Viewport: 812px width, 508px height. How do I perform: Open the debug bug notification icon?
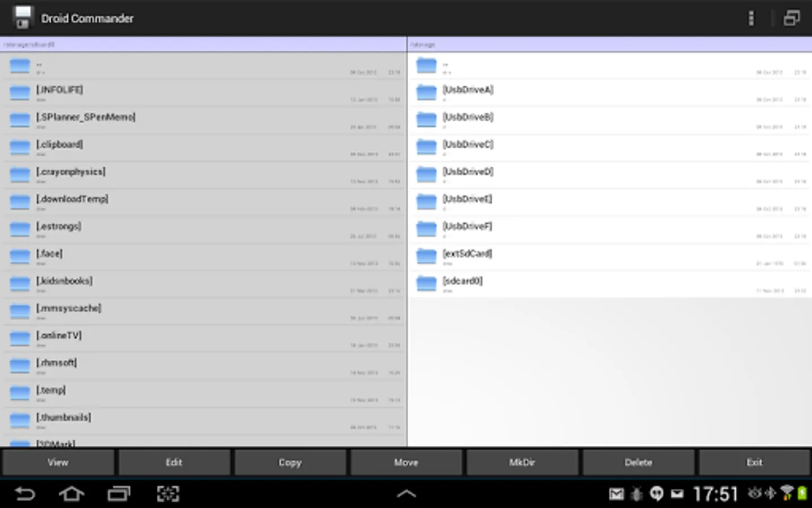pos(637,494)
